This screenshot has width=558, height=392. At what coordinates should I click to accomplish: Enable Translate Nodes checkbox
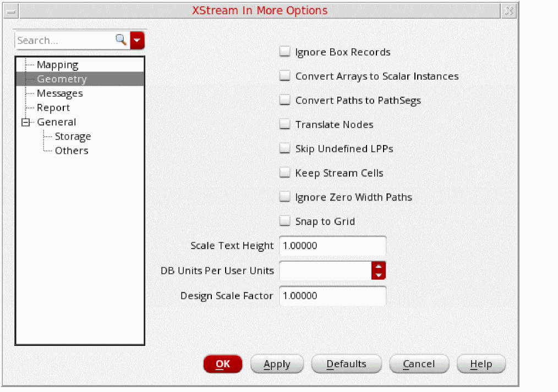pos(285,125)
